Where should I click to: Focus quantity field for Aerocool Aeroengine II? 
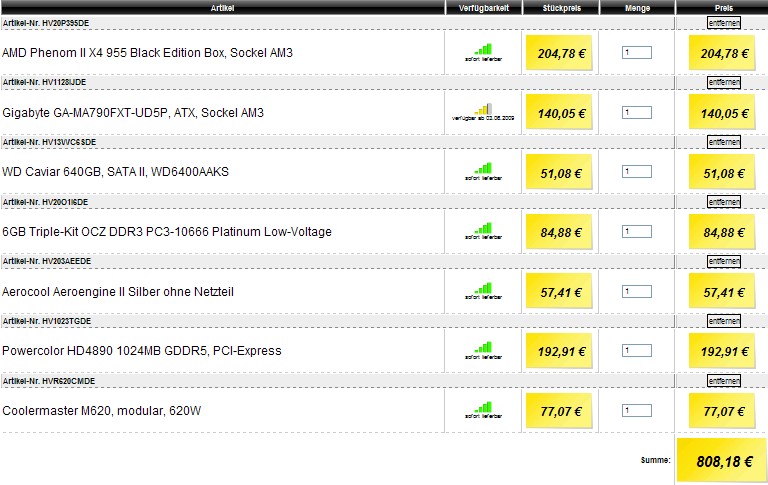tap(637, 291)
